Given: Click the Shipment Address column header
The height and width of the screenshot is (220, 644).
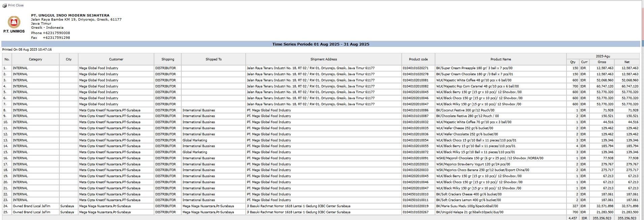Looking at the screenshot, I should tap(324, 59).
